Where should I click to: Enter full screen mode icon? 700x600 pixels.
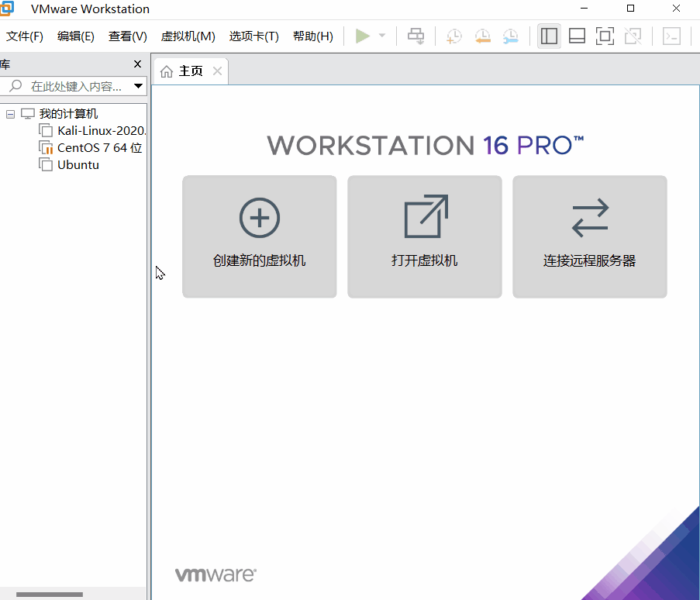pyautogui.click(x=605, y=36)
